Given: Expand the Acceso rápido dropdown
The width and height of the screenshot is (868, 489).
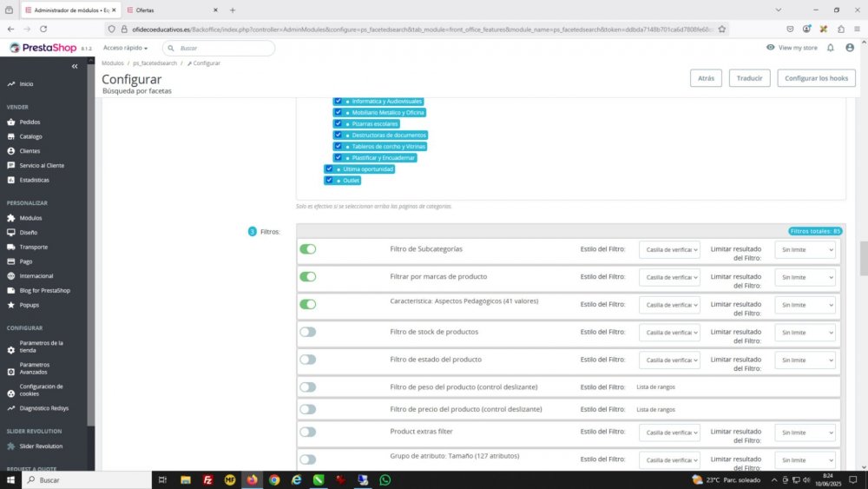Looking at the screenshot, I should (x=125, y=48).
